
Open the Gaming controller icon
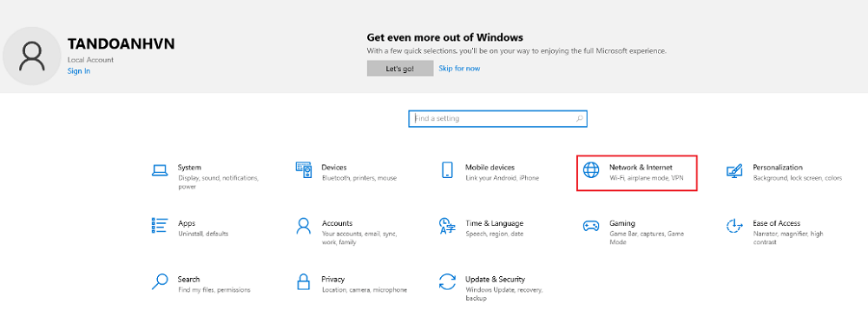point(591,226)
